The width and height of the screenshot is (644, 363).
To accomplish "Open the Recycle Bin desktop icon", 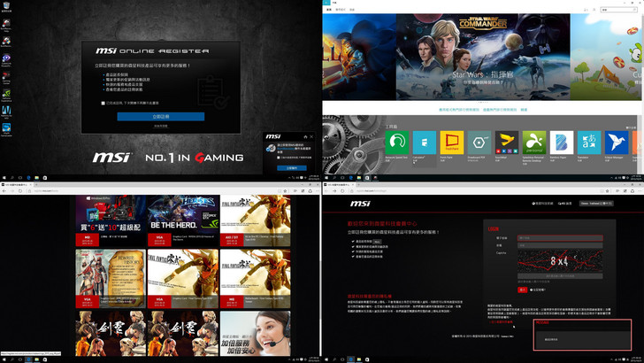I will click(x=6, y=7).
